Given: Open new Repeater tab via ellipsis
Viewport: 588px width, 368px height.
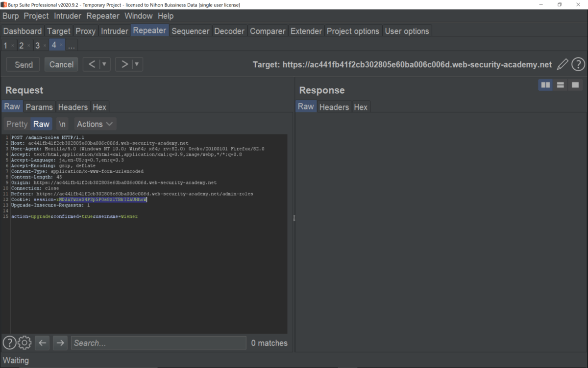Looking at the screenshot, I should pos(72,46).
